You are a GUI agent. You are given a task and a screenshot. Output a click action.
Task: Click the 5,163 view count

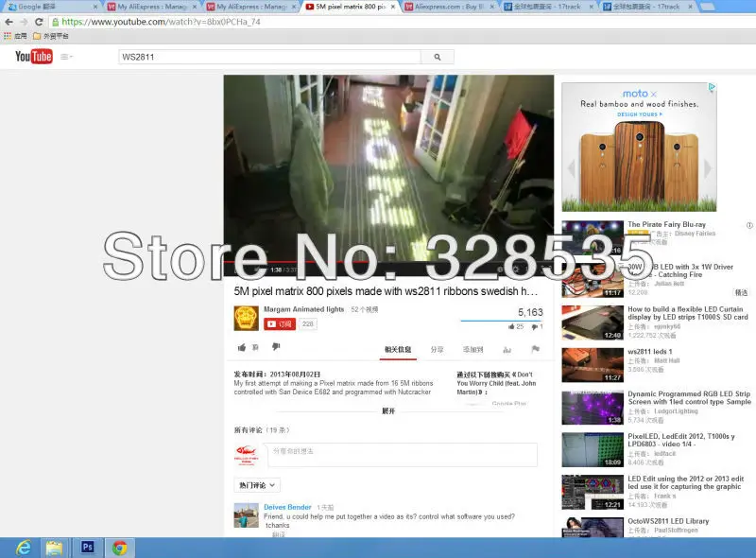530,312
